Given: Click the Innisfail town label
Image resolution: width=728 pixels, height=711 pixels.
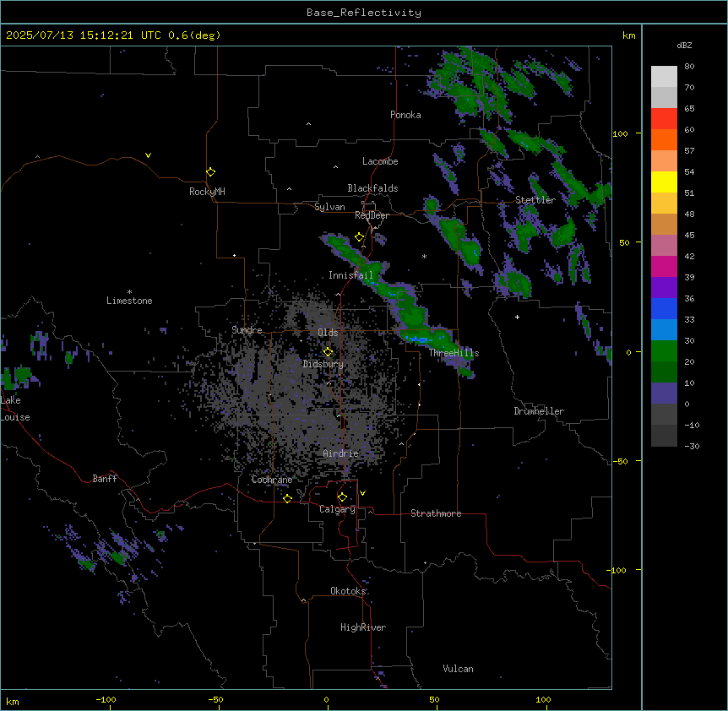Looking at the screenshot, I should pyautogui.click(x=350, y=275).
